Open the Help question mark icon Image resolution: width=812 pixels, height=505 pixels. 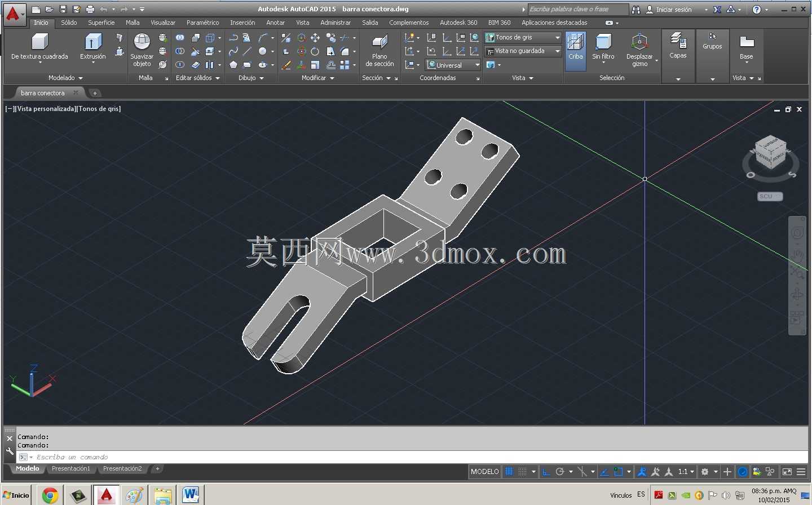click(757, 10)
